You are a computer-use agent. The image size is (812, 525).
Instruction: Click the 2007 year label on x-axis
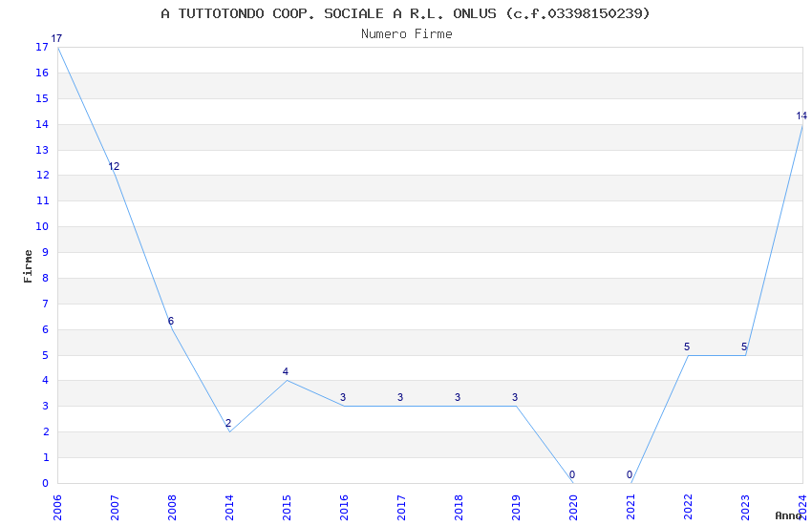[x=115, y=508]
